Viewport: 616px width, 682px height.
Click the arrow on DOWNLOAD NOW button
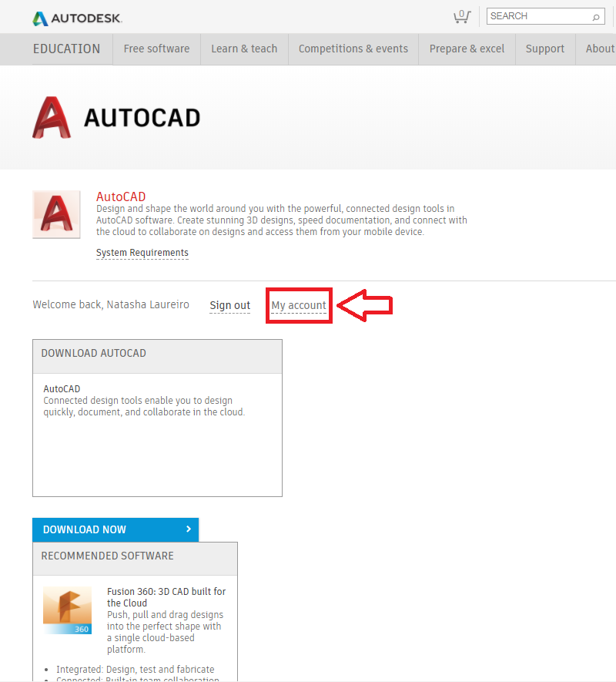[x=189, y=529]
